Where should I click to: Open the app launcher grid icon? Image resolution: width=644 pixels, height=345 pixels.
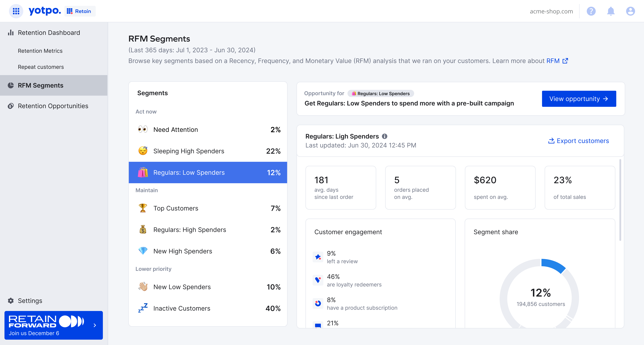[16, 11]
